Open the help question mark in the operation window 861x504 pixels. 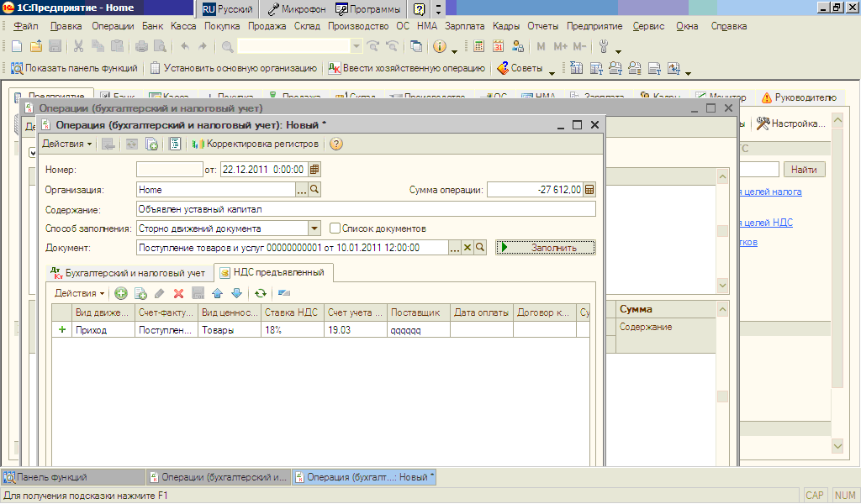tap(336, 144)
